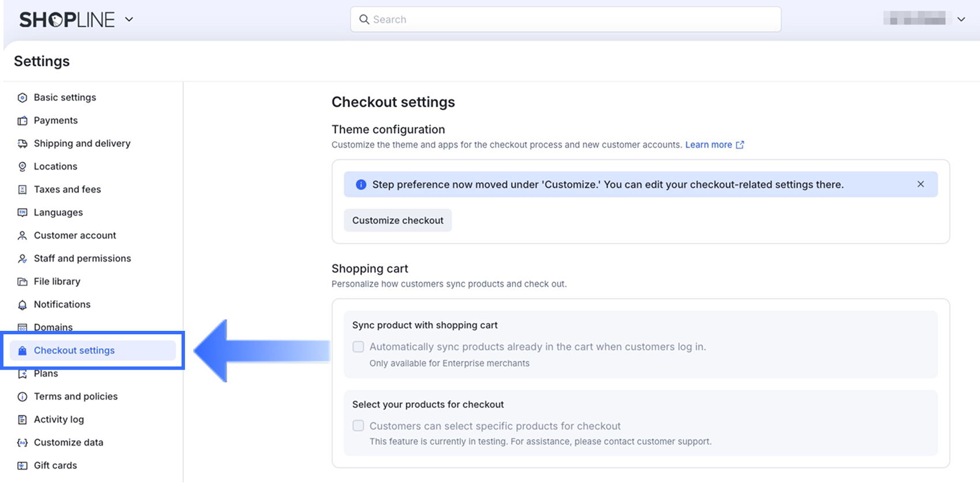Click the Customize checkout button

398,221
